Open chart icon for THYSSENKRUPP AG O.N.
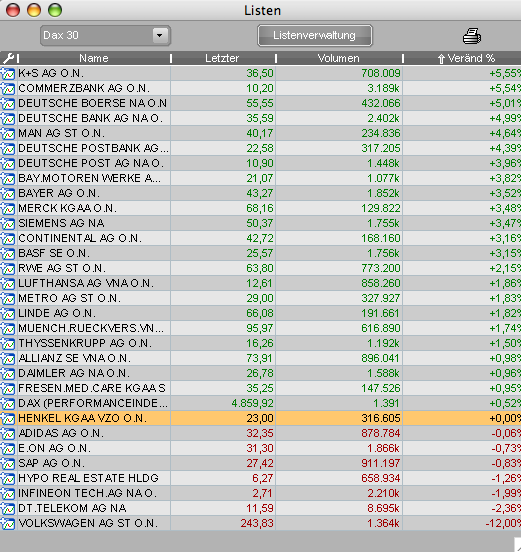 point(8,343)
